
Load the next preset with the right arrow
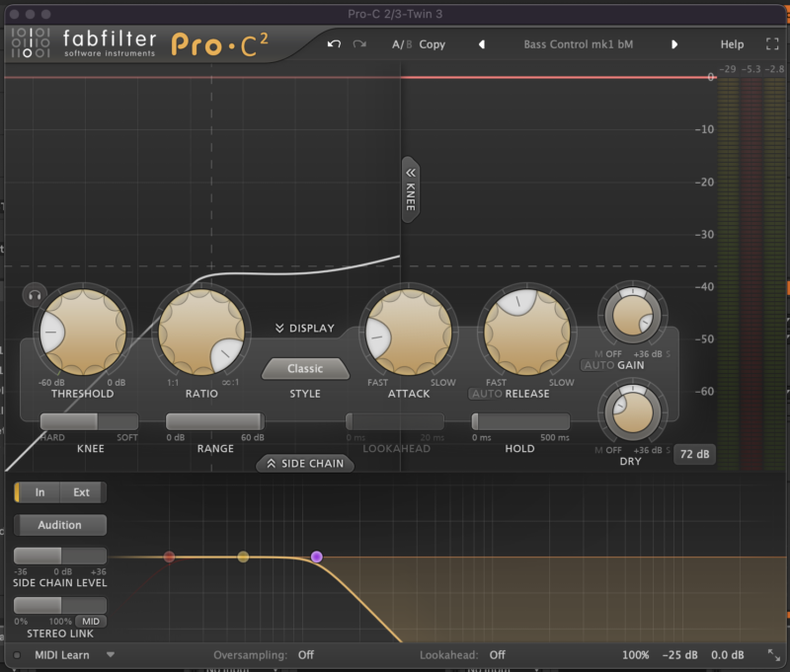(x=674, y=44)
